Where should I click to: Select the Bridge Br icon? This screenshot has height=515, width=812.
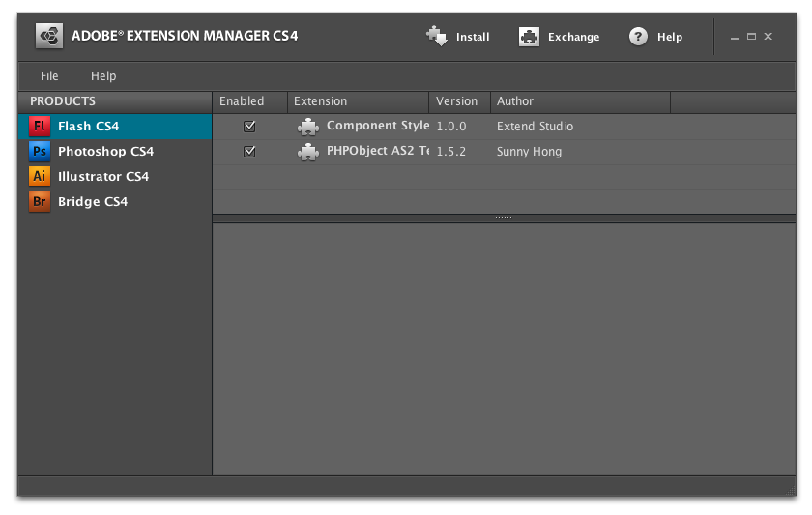click(x=40, y=201)
